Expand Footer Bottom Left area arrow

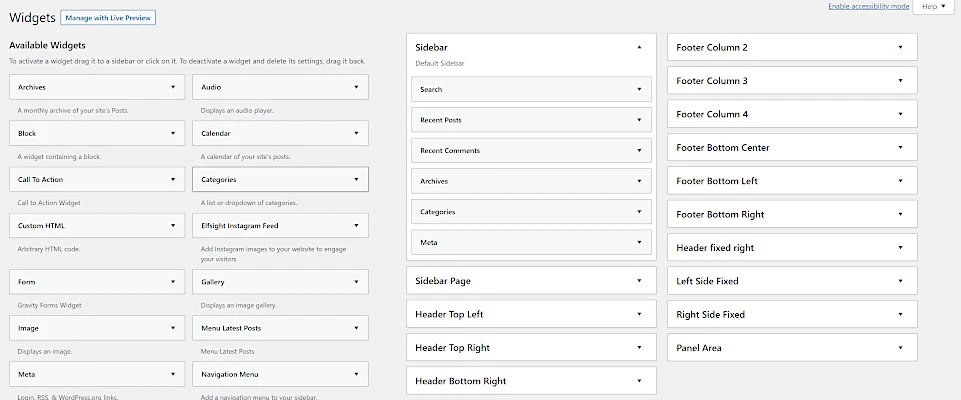pos(900,181)
